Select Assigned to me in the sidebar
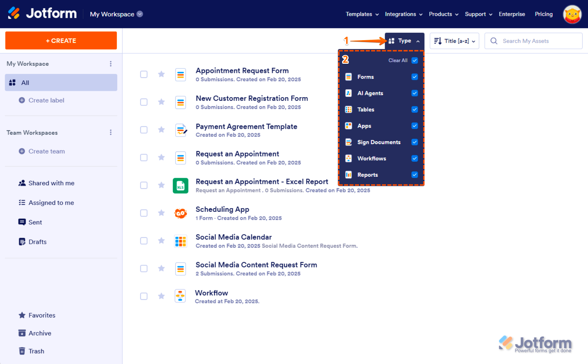This screenshot has width=588, height=364. point(51,203)
